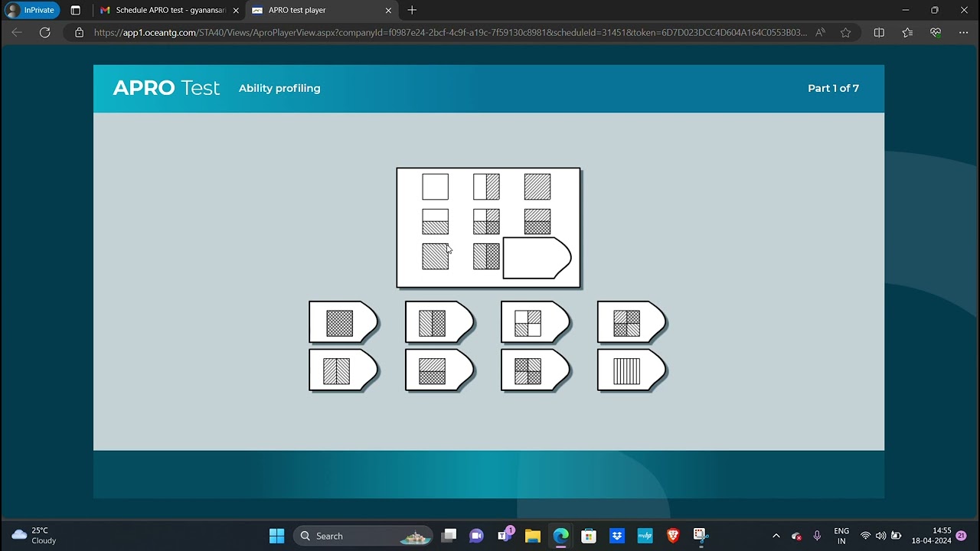Choose answer with crosshatch on right half only

440,322
